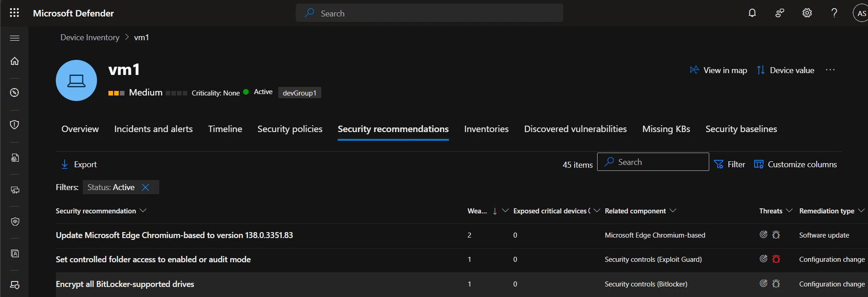Switch to Overview tab
The width and height of the screenshot is (868, 297).
pos(80,129)
